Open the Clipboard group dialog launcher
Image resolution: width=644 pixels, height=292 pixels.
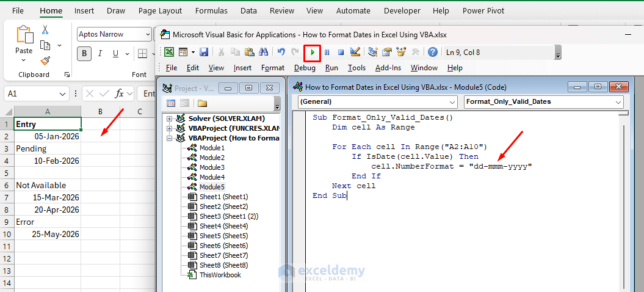pyautogui.click(x=67, y=75)
